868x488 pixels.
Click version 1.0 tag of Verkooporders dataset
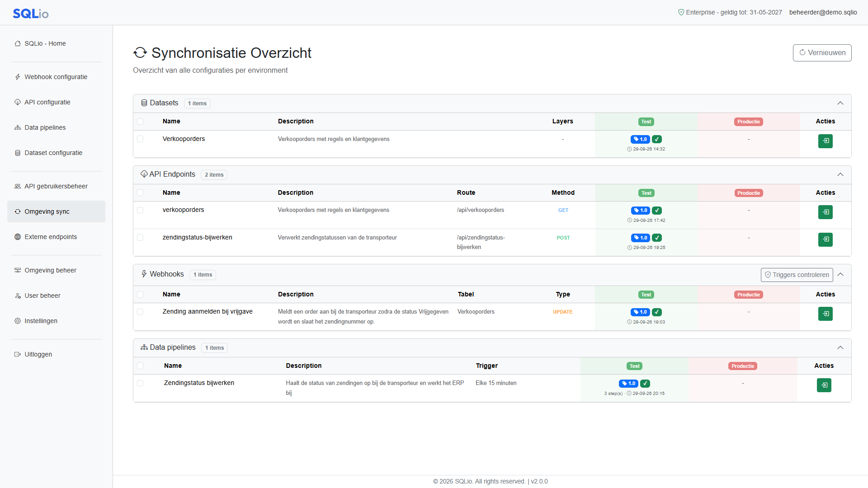640,139
